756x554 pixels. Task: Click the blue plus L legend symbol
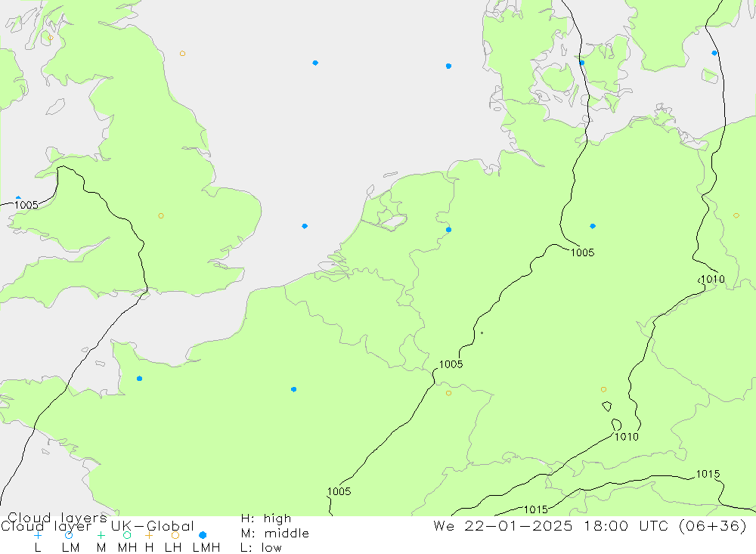[x=38, y=535]
